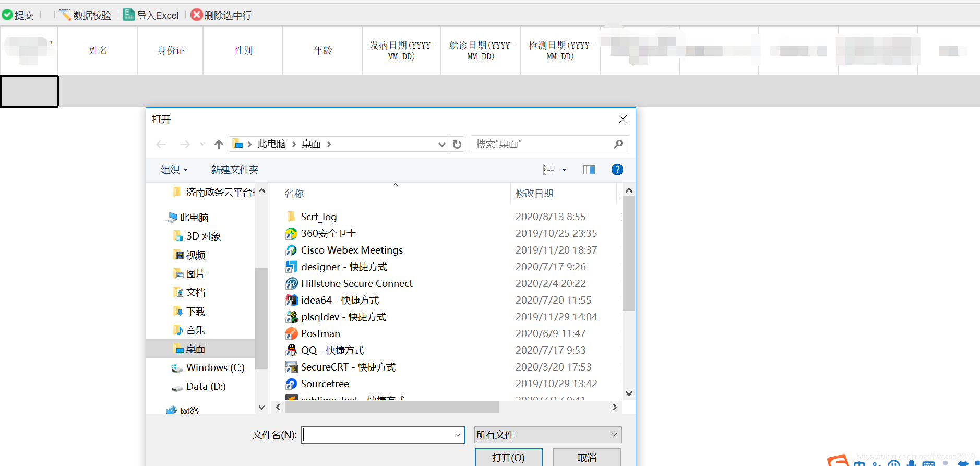Select 下载 in navigation tree
The image size is (980, 466).
point(189,311)
